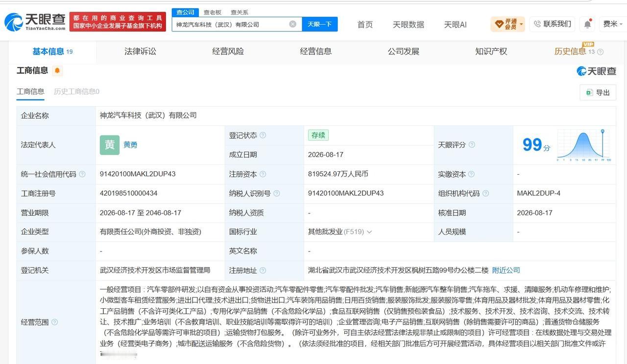This screenshot has width=627, height=364.
Task: Click the 天眼一下 search button
Action: tap(320, 24)
